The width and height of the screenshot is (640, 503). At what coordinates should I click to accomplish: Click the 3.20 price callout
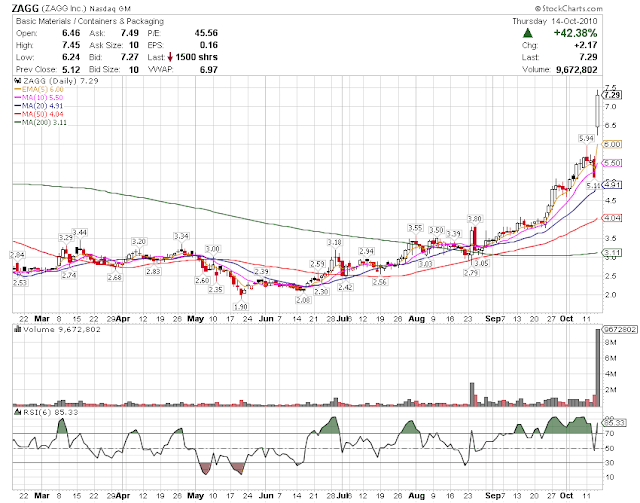[138, 241]
